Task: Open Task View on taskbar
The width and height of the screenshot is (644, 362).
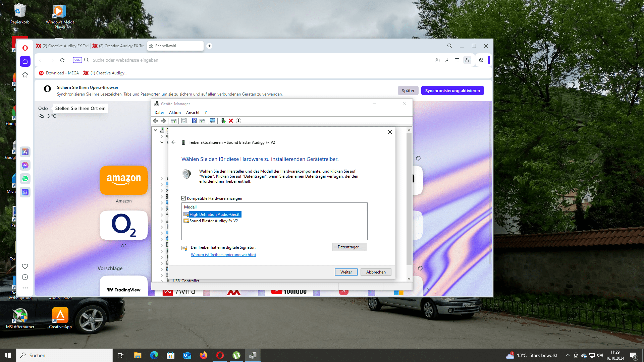Action: pos(121,355)
